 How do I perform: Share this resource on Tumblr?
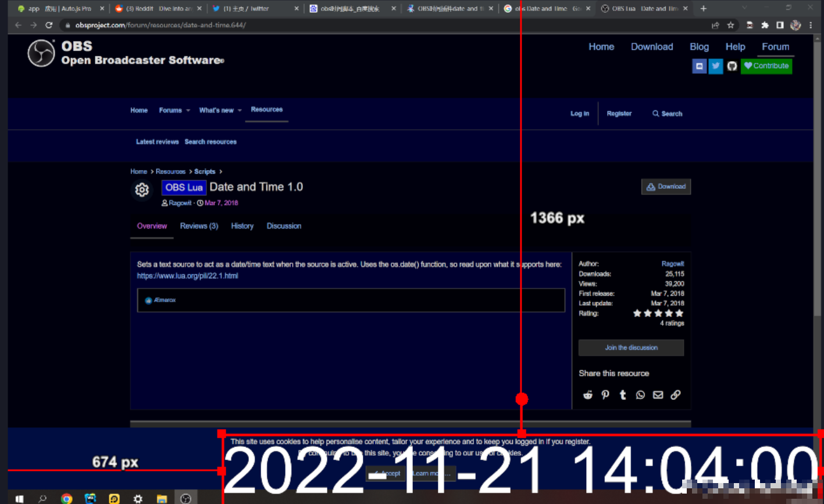tap(623, 395)
